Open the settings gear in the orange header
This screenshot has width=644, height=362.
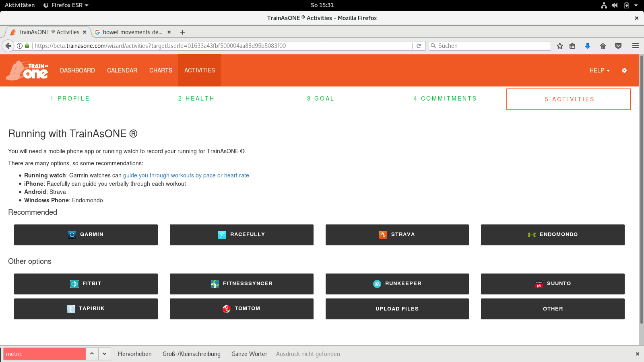click(x=624, y=70)
